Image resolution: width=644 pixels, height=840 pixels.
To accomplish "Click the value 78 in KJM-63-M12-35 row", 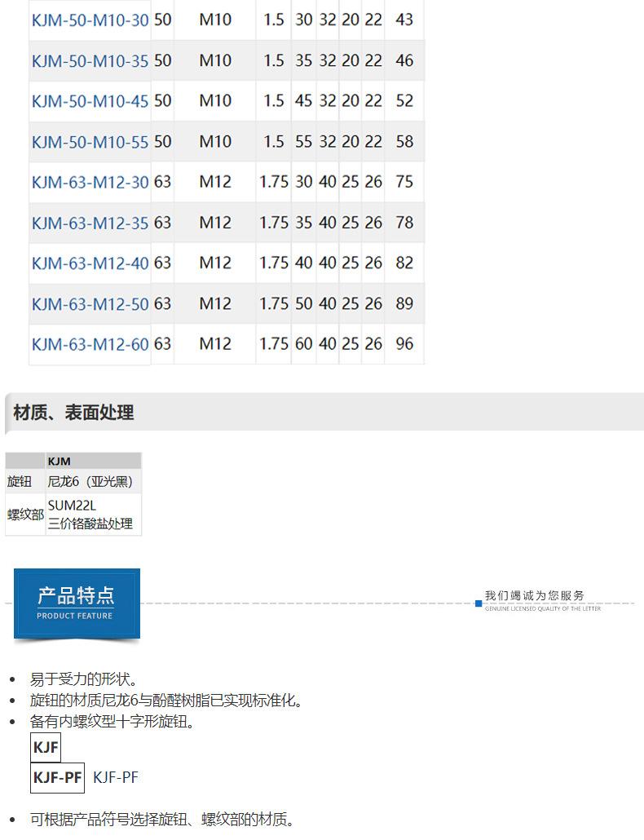I will (x=404, y=223).
